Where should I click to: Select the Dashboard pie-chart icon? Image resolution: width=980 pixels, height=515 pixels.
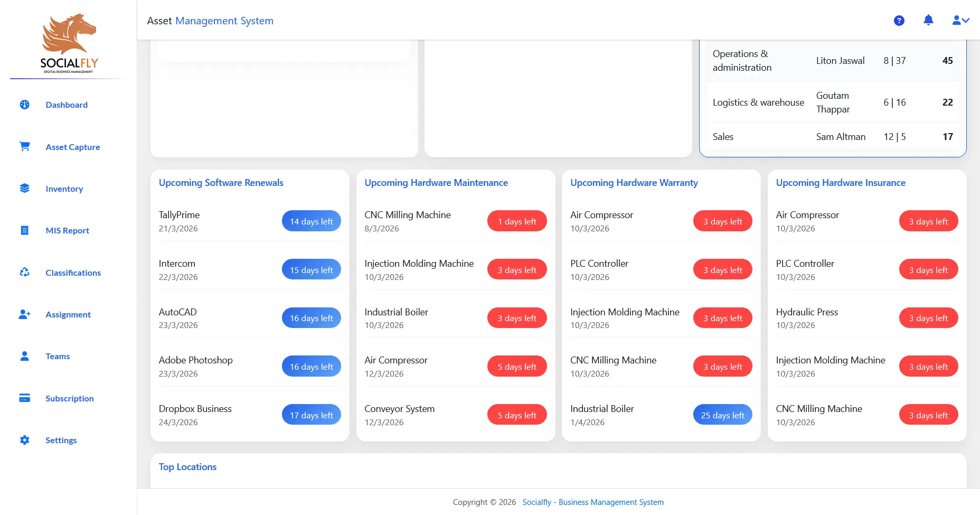click(24, 105)
